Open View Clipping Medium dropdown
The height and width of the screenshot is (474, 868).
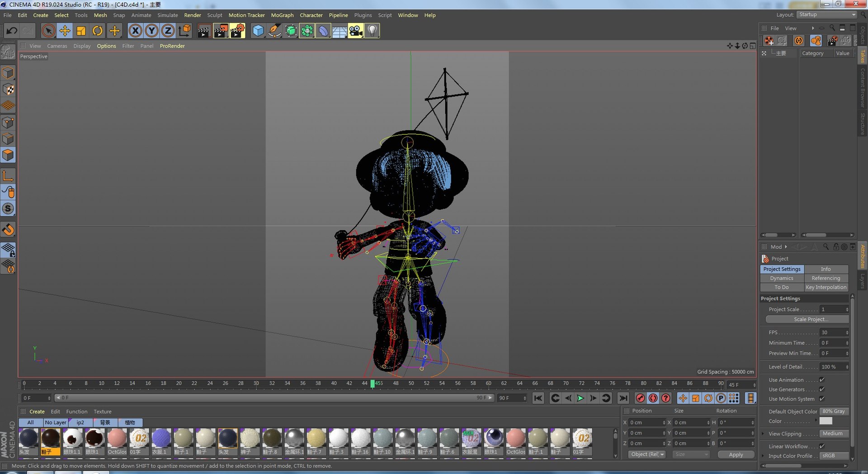[835, 434]
